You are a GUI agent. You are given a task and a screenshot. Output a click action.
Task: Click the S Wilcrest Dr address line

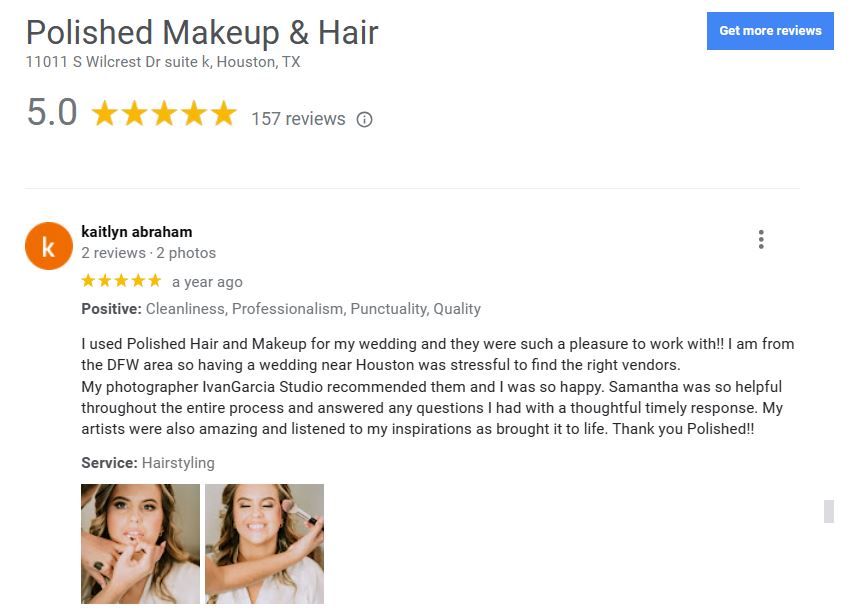pos(162,62)
